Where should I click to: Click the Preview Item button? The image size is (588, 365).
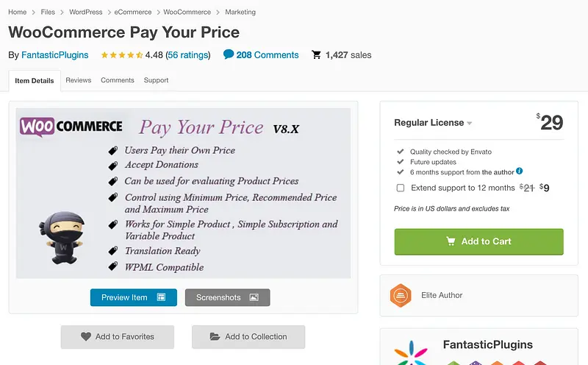coord(133,297)
